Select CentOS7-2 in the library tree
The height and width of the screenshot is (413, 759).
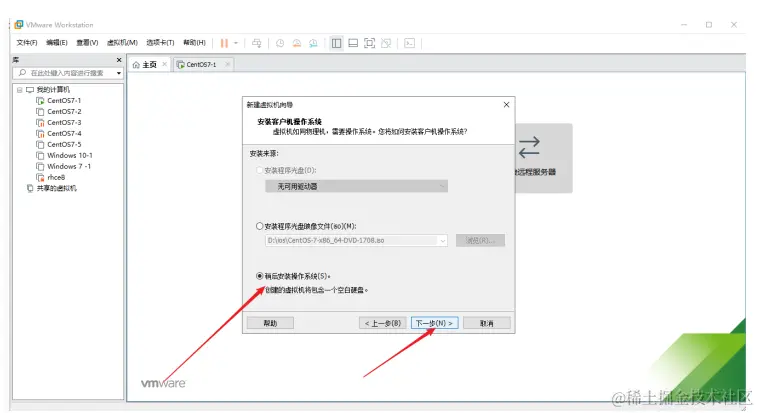[64, 111]
